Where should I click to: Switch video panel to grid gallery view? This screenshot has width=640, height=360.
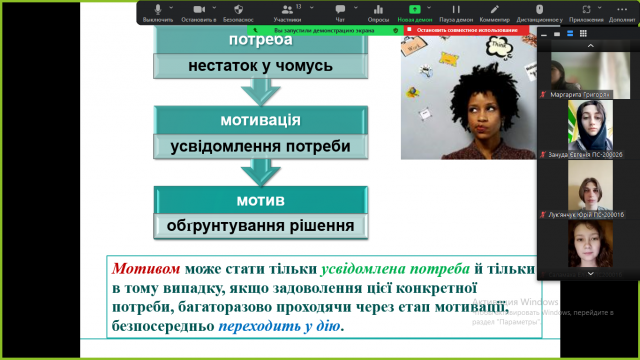583,34
